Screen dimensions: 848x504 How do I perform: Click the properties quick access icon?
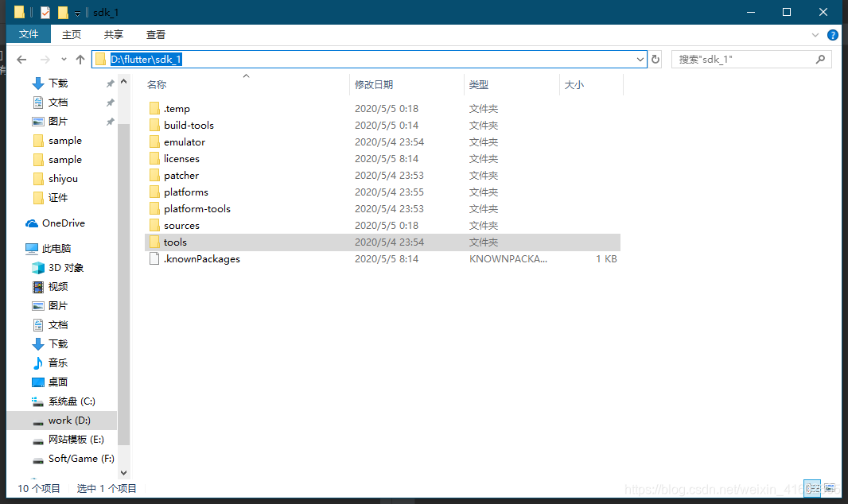[45, 12]
